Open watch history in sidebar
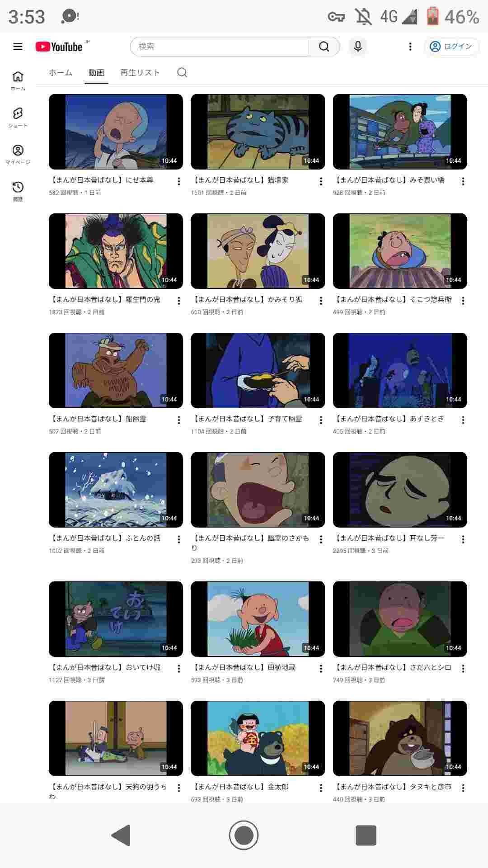488x868 pixels. tap(18, 191)
